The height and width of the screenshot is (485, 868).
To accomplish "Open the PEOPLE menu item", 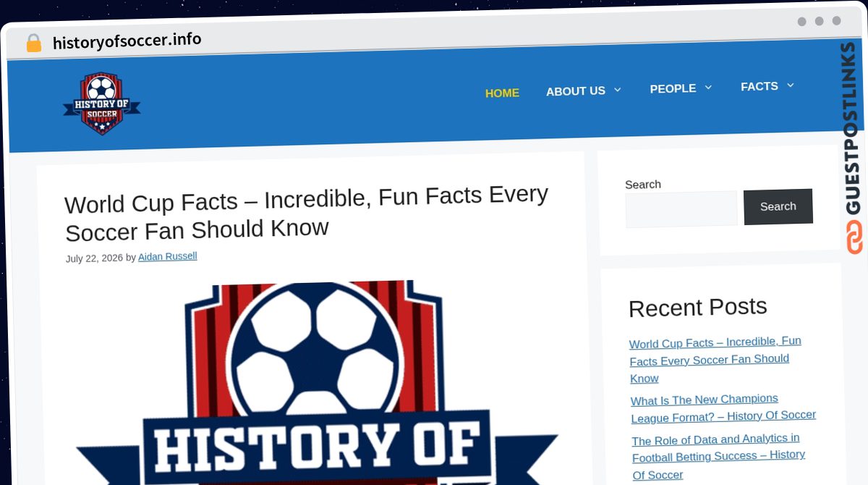I will (x=673, y=88).
